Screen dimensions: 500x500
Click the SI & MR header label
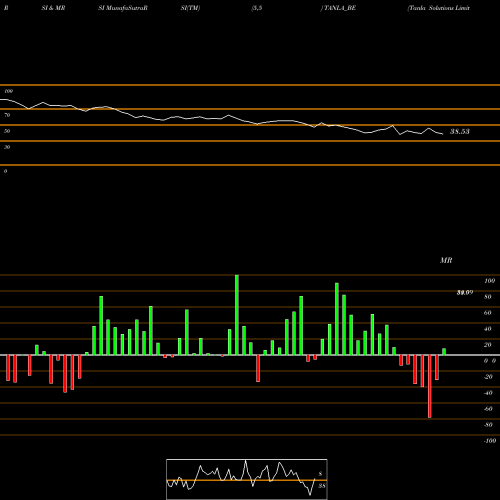coord(53,8)
